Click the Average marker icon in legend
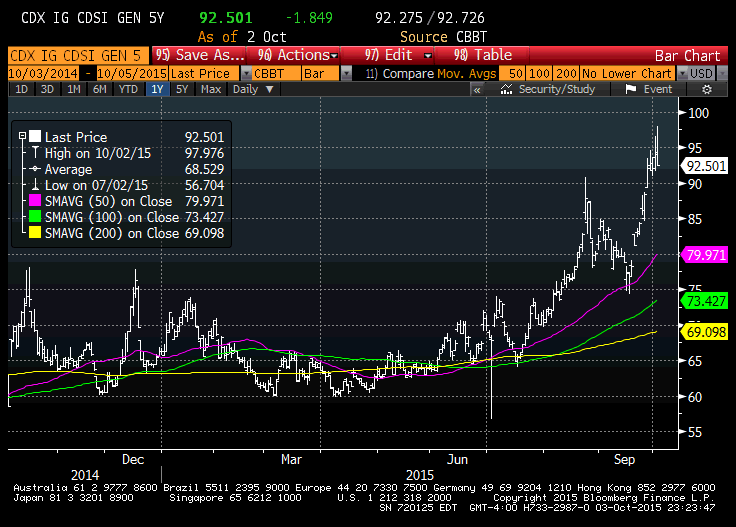Viewport: 736px width, 527px height. pos(35,169)
